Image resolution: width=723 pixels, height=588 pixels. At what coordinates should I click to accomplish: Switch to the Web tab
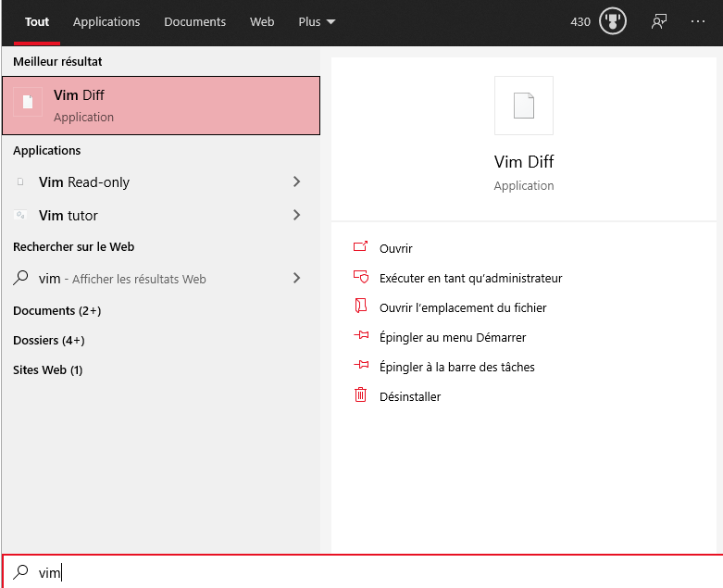262,21
